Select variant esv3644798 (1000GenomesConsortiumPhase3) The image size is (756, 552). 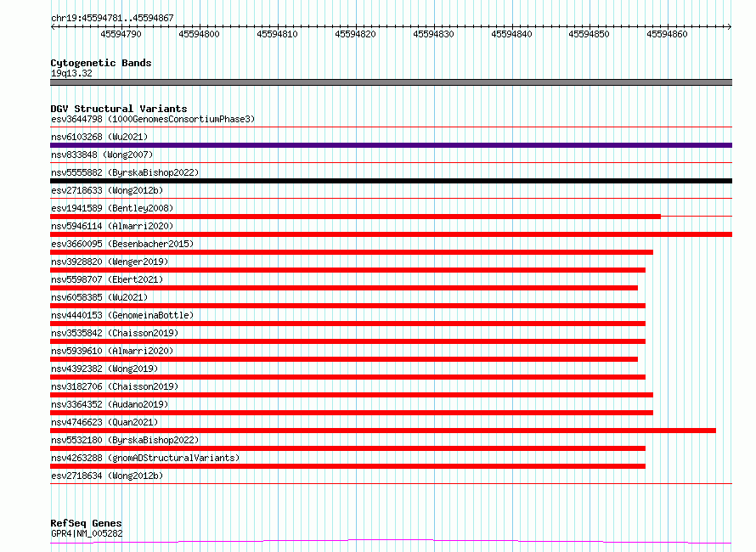(153, 119)
